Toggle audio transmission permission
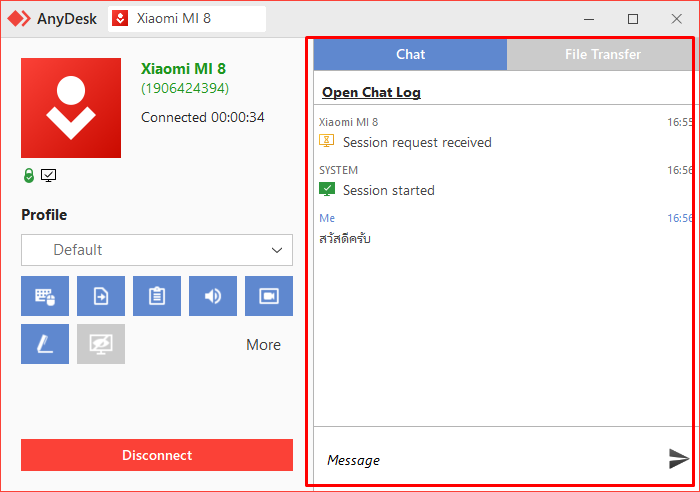This screenshot has height=492, width=700. [213, 296]
